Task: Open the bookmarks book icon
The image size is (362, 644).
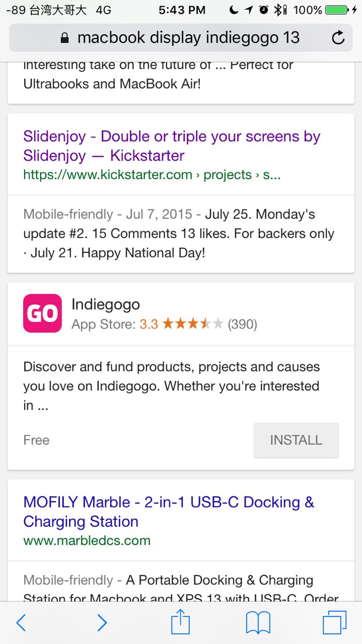Action: coord(258,623)
